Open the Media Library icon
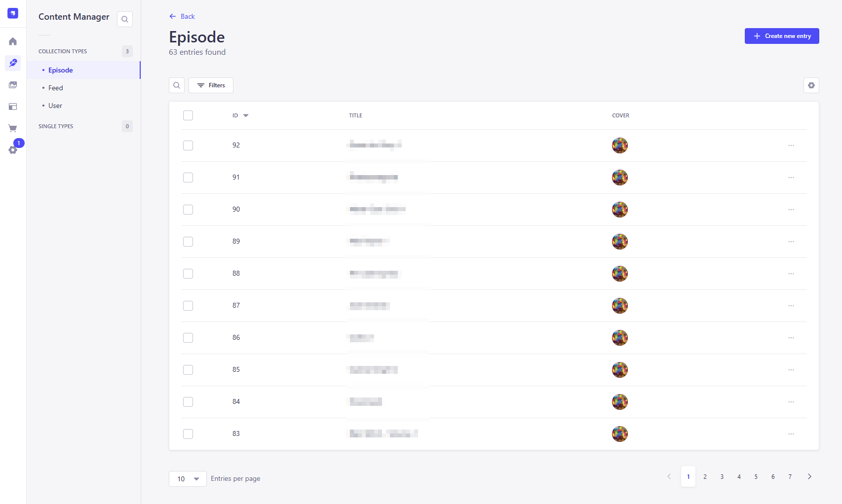The height and width of the screenshot is (504, 842). click(x=13, y=85)
